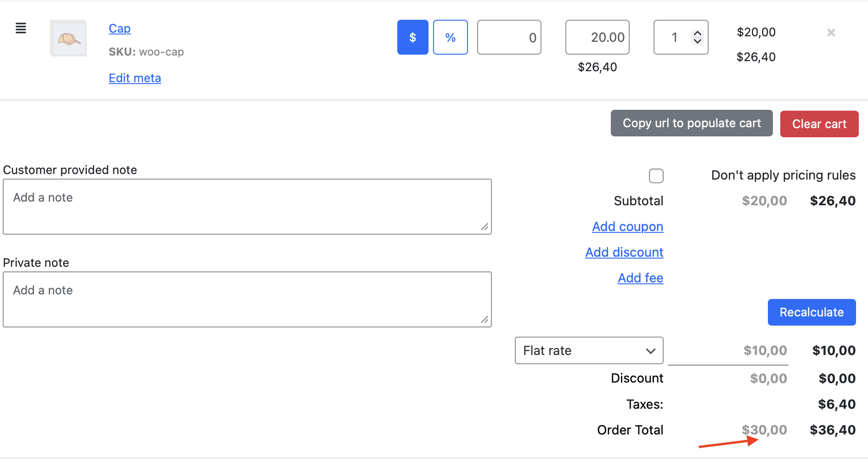Image resolution: width=868 pixels, height=462 pixels.
Task: Open the Flat rate shipping dropdown
Action: click(x=589, y=350)
